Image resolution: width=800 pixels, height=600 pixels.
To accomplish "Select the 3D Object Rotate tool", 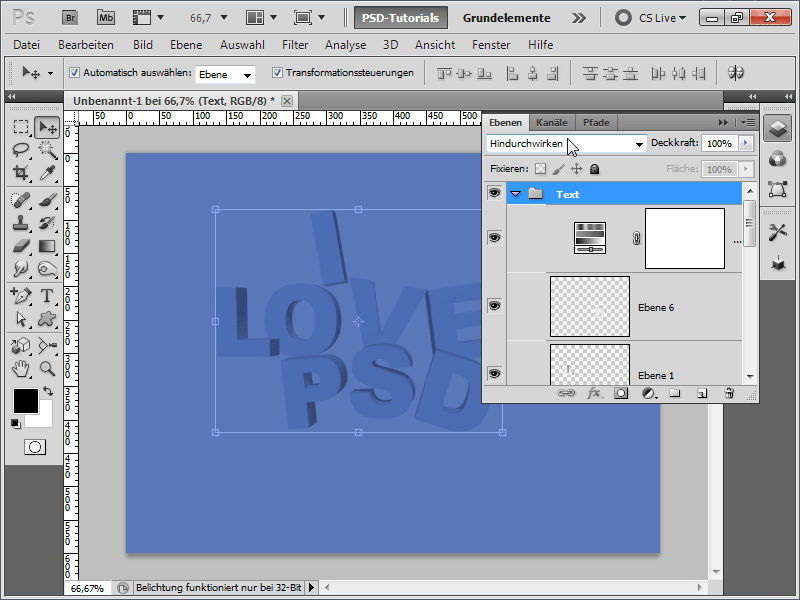I will point(20,345).
